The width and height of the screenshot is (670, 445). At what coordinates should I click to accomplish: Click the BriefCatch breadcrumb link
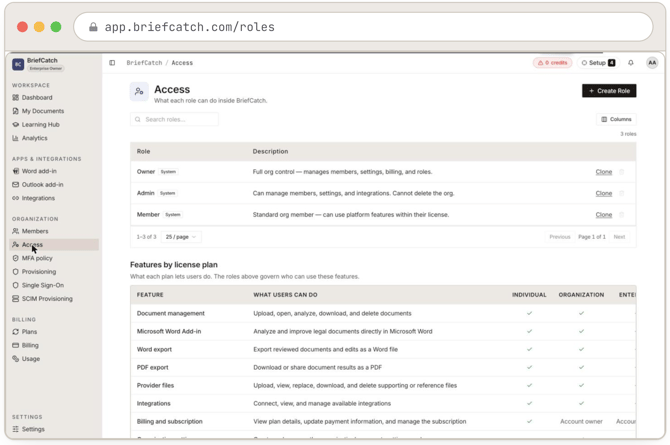(x=144, y=63)
